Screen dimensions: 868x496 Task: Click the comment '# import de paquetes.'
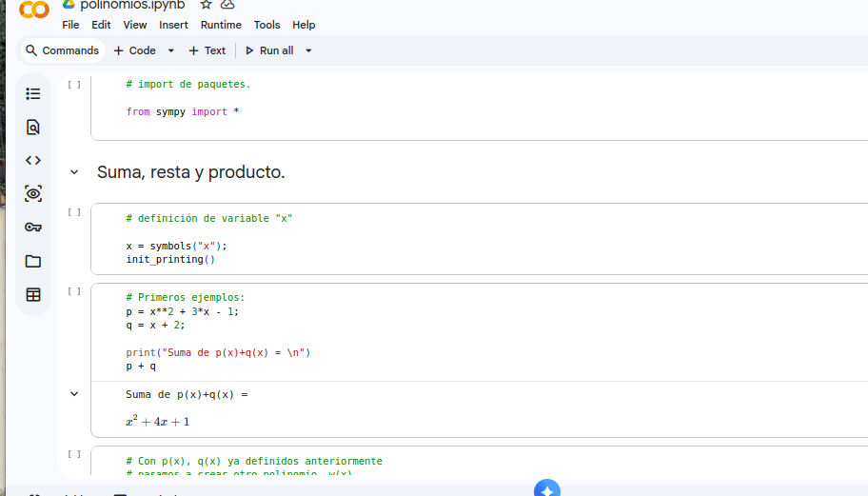tap(188, 84)
